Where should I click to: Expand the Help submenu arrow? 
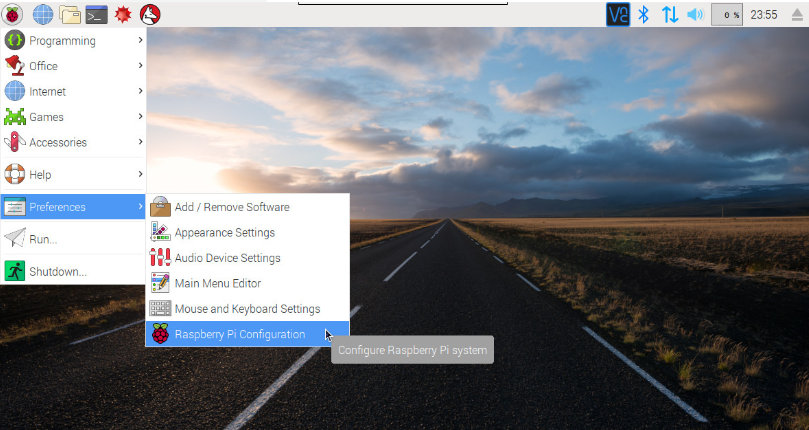pos(140,174)
